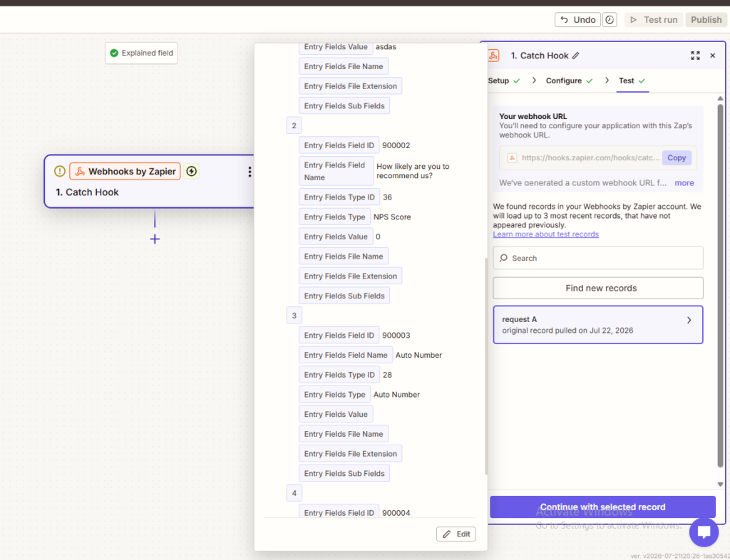The height and width of the screenshot is (560, 730).
Task: Select Field ID value 900004
Action: [396, 512]
